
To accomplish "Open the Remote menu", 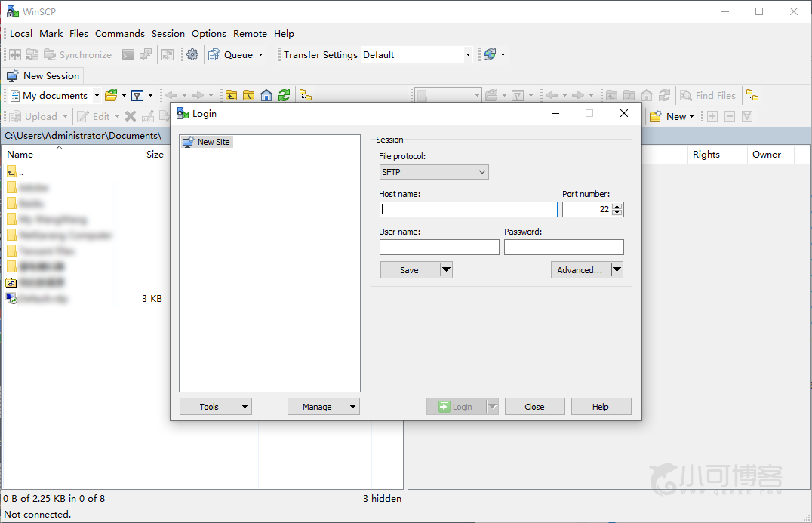I will (x=250, y=34).
